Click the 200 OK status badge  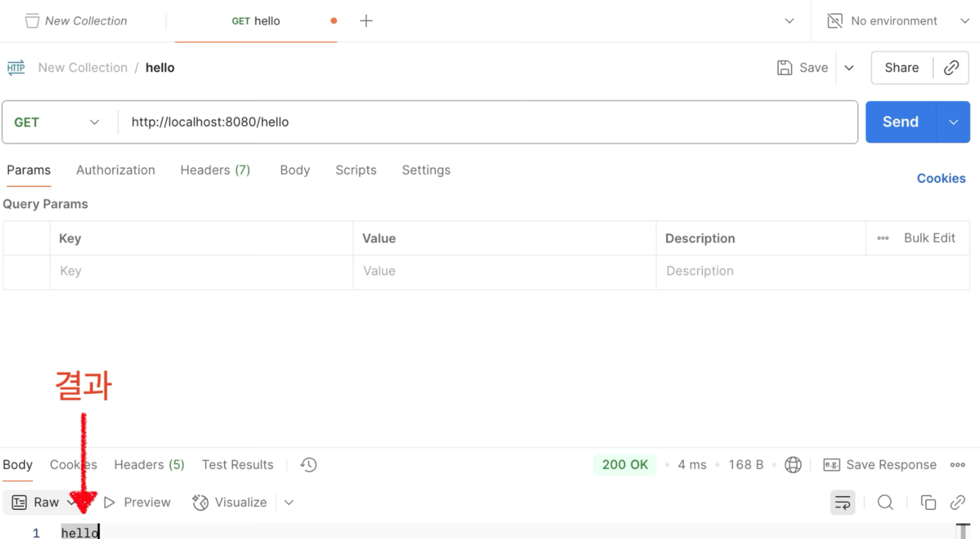click(x=625, y=465)
